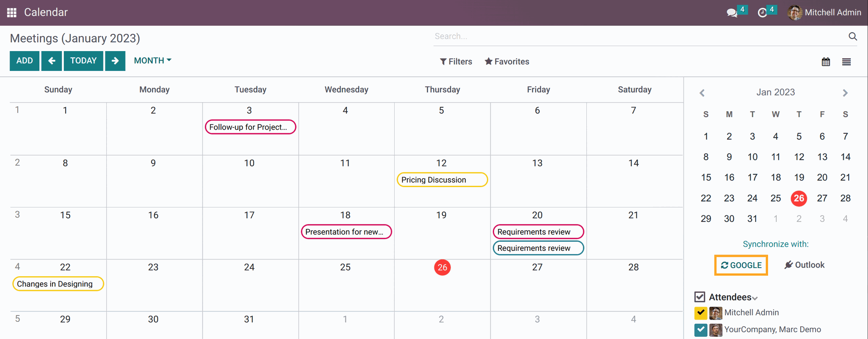The height and width of the screenshot is (339, 868).
Task: Go to next month with right arrow button
Action: tap(115, 61)
